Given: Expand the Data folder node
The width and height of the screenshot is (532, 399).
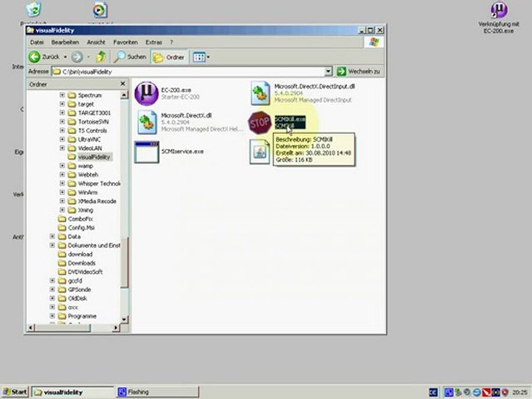Looking at the screenshot, I should coord(52,236).
